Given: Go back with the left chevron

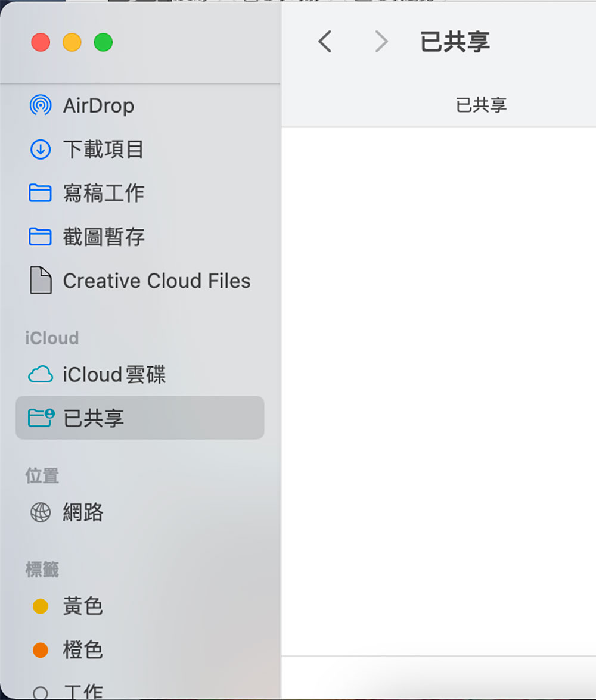Looking at the screenshot, I should [x=325, y=42].
